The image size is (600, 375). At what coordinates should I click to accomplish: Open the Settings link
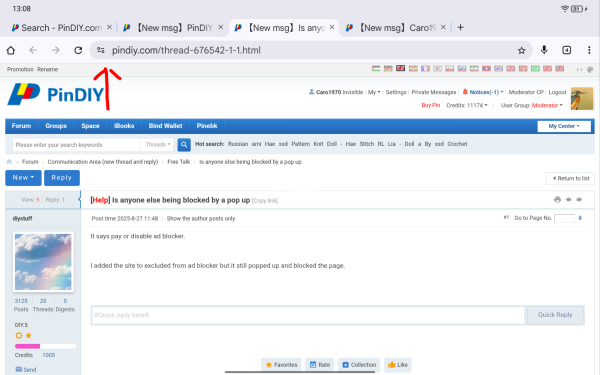396,92
